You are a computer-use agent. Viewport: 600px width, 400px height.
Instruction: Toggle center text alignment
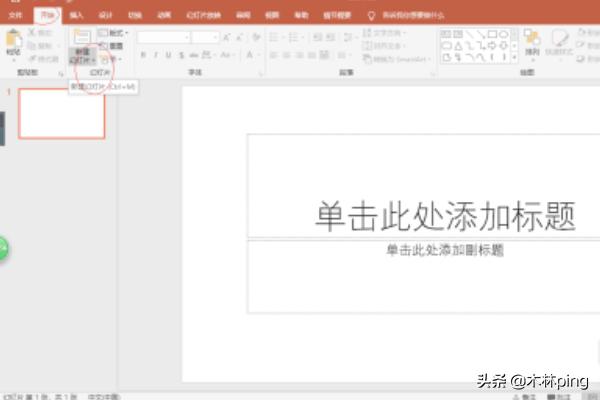tap(286, 55)
